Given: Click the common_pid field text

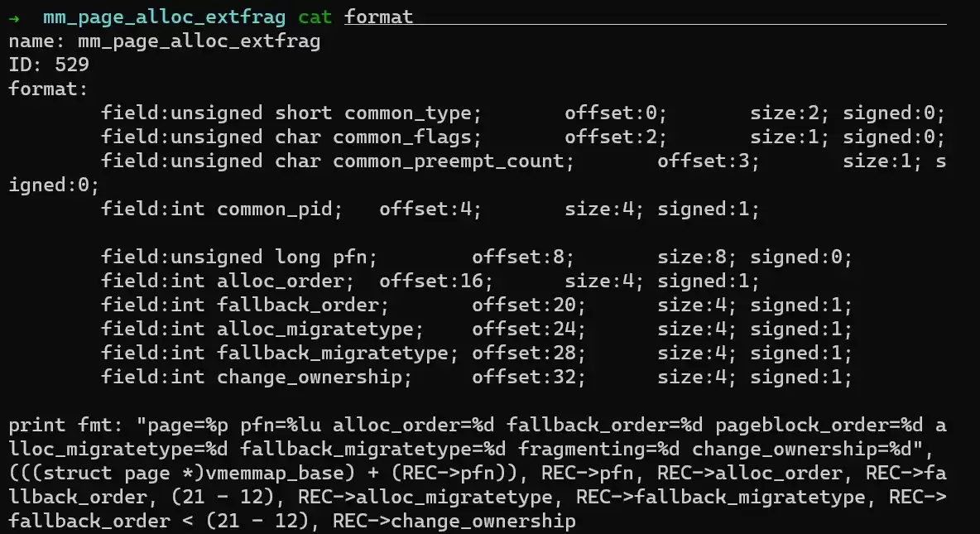Looking at the screenshot, I should (222, 209).
